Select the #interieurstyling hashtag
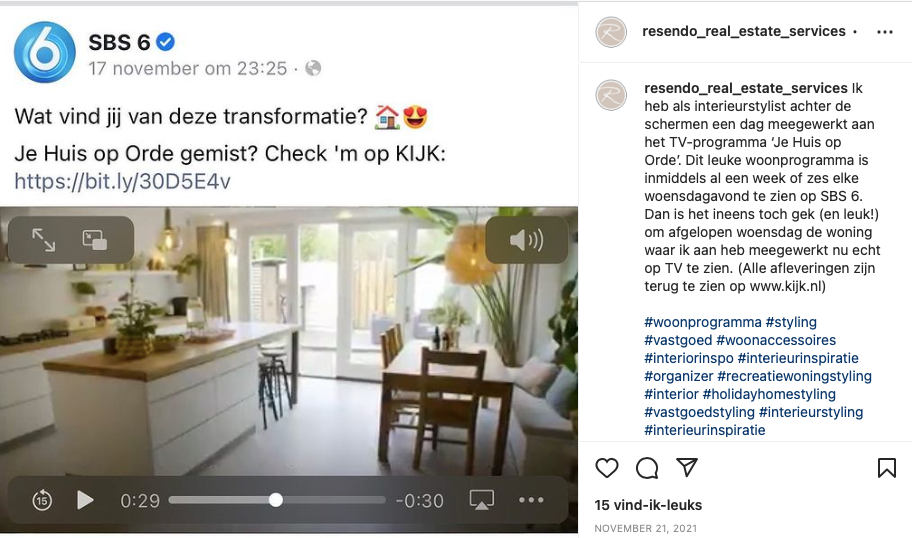Image resolution: width=912 pixels, height=538 pixels. (811, 412)
